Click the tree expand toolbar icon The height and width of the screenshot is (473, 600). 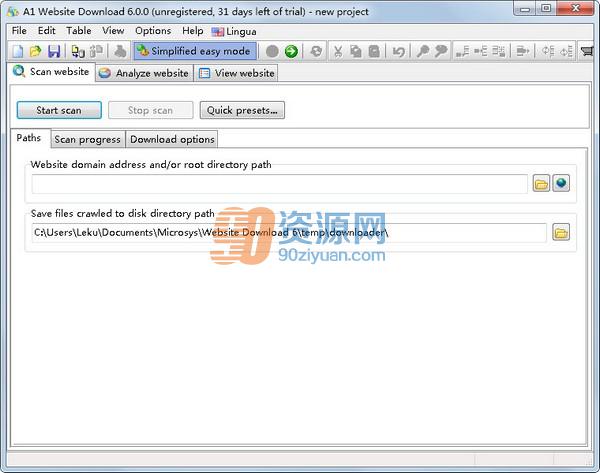point(462,51)
